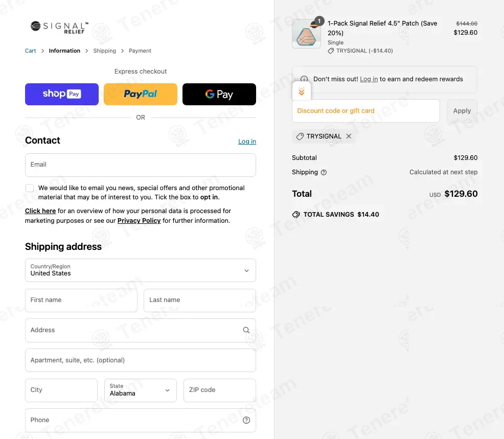Pay with Shop Pay express checkout
Screen dimensions: 504x439
tap(62, 94)
